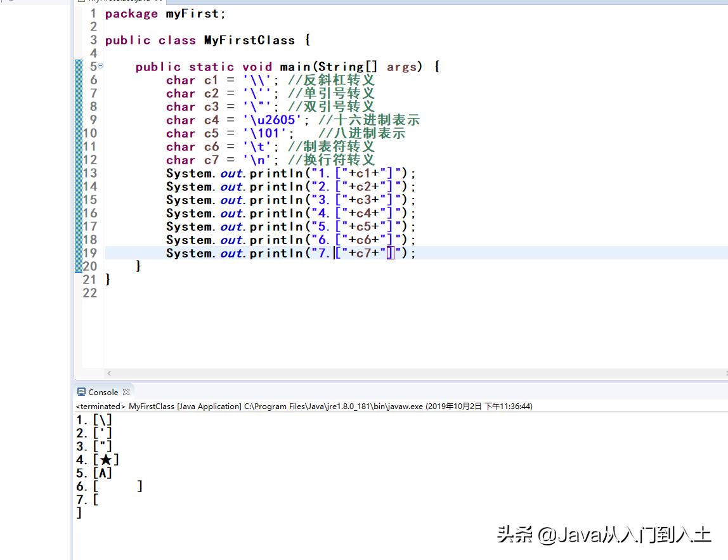Click console output line '1. [\]'
728x560 pixels.
[x=94, y=420]
